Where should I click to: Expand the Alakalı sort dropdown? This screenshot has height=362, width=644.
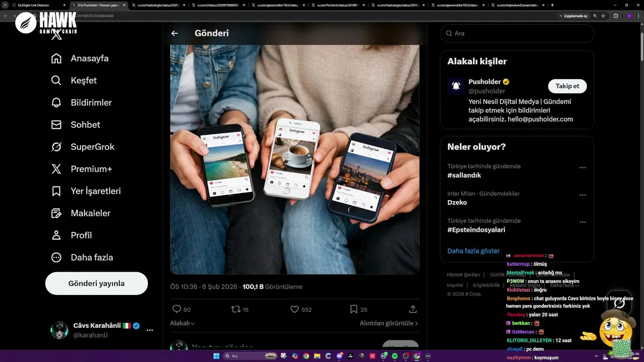[x=183, y=323]
